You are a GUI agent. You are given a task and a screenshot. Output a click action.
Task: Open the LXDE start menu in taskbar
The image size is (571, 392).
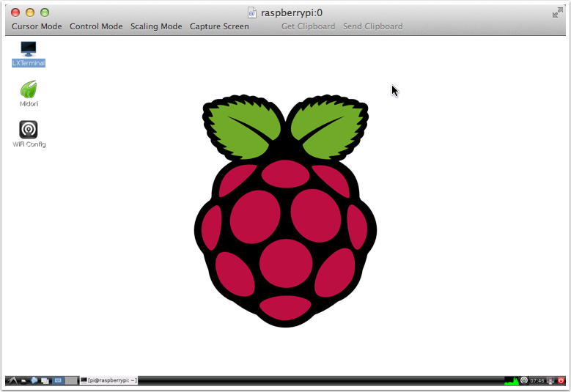(x=12, y=381)
